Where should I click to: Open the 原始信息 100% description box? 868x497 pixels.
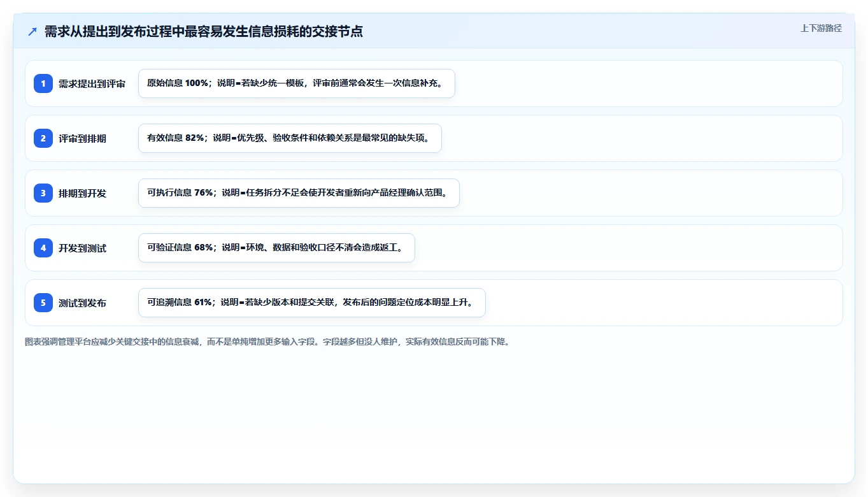coord(297,83)
